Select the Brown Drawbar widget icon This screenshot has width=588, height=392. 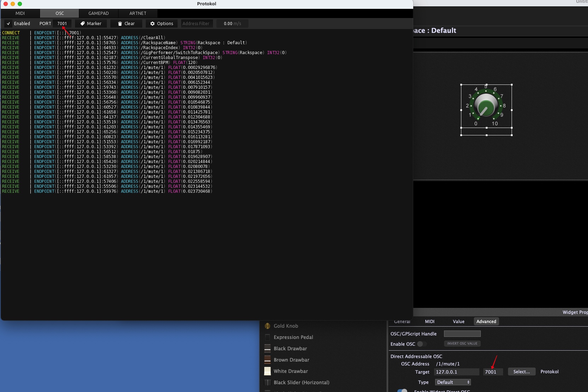pyautogui.click(x=267, y=360)
